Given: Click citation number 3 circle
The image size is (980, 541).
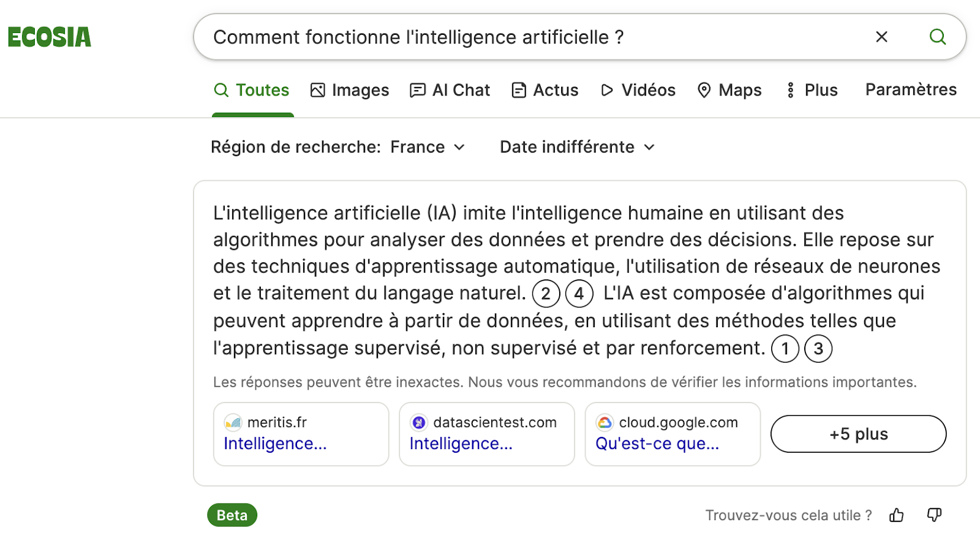Looking at the screenshot, I should [818, 349].
